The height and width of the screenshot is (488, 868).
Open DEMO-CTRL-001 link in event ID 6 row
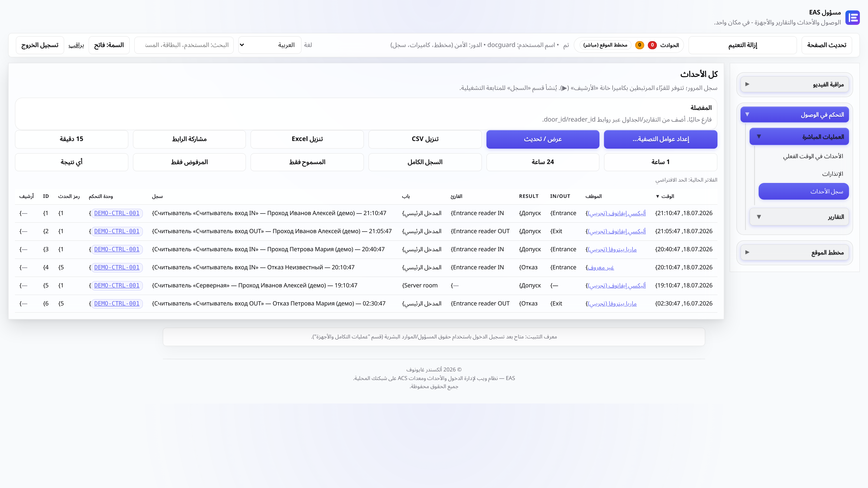[117, 303]
